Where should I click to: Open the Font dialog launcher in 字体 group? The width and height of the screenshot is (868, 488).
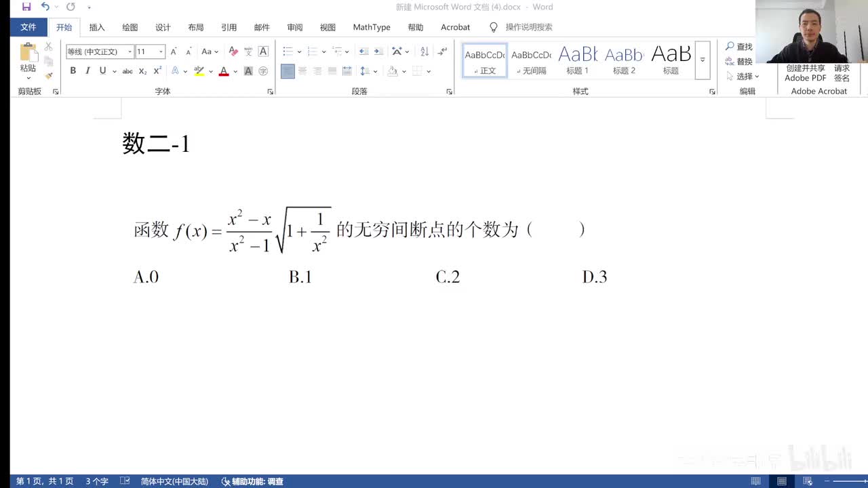tap(270, 91)
